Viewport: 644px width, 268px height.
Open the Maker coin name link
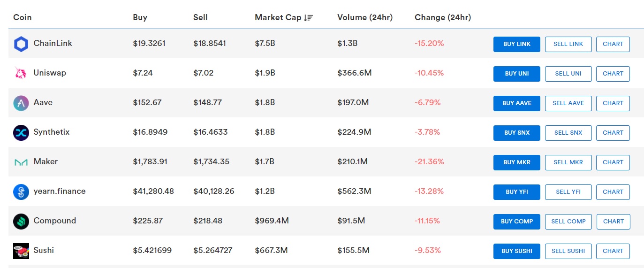(x=45, y=162)
